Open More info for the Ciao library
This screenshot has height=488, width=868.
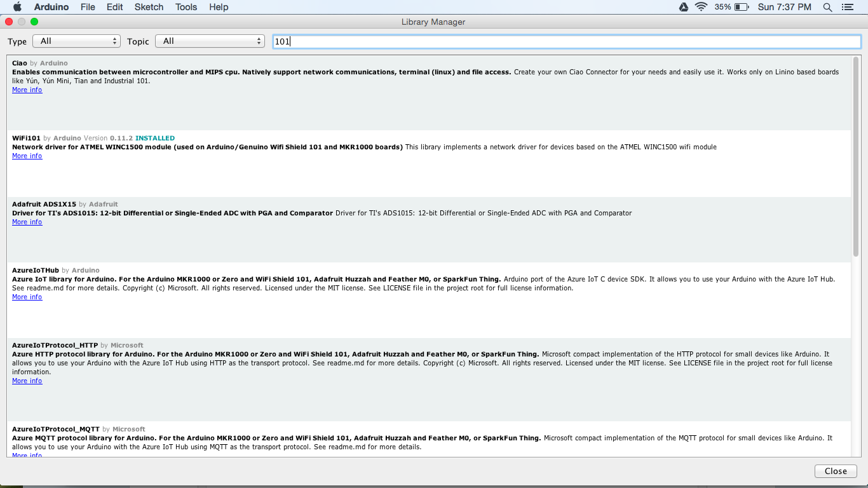tap(27, 90)
